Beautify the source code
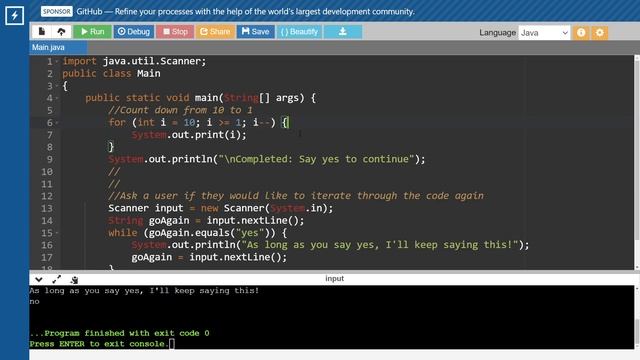 coord(299,31)
